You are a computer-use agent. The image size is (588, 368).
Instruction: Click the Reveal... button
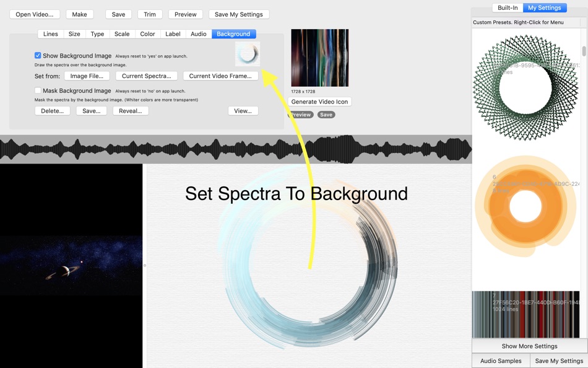pyautogui.click(x=131, y=111)
